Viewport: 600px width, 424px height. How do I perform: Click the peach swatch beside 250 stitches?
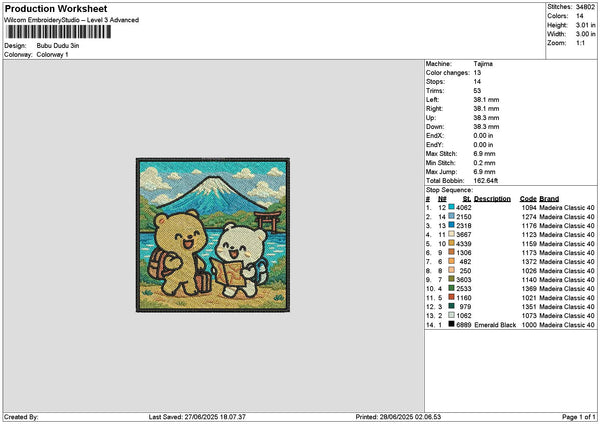tap(452, 270)
